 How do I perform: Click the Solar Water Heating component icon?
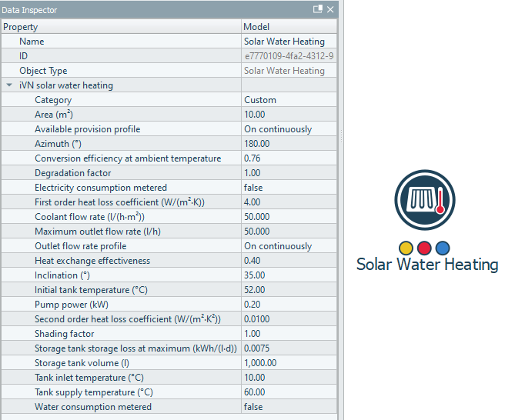(425, 200)
